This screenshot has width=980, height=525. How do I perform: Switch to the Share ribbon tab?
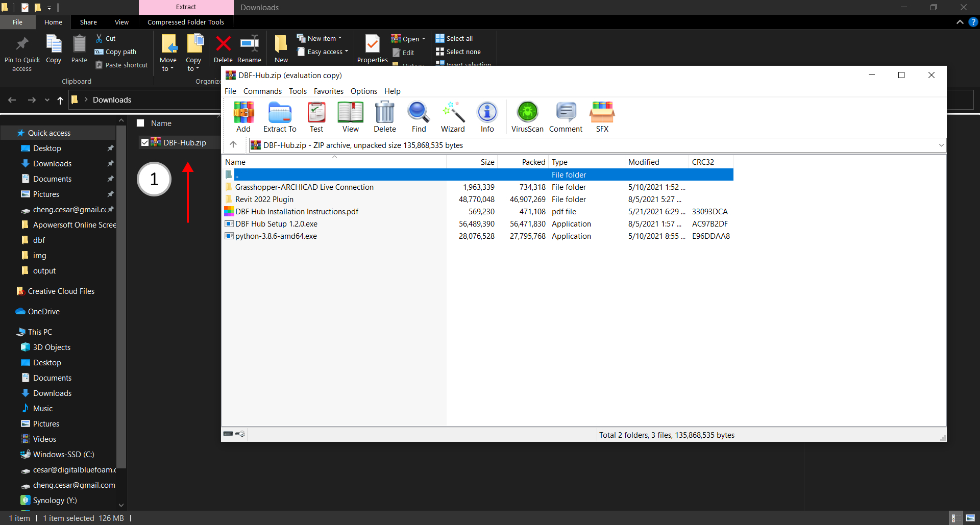tap(88, 22)
